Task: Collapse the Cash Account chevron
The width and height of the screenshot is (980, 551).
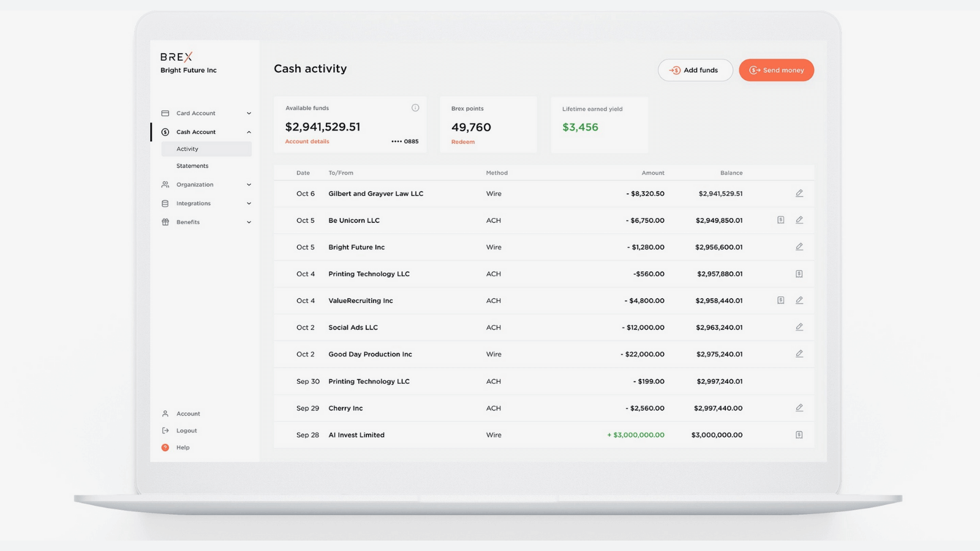Action: (x=249, y=132)
